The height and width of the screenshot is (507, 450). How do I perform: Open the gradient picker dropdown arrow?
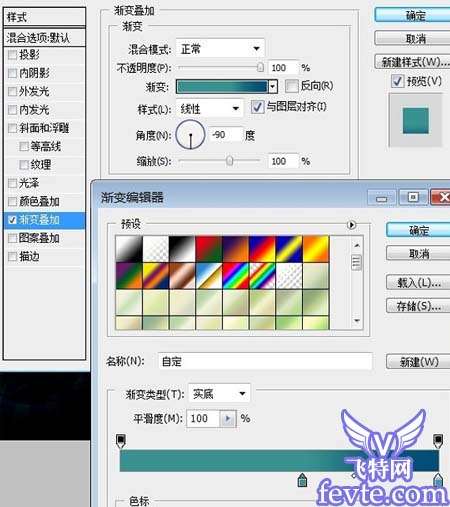tap(273, 87)
